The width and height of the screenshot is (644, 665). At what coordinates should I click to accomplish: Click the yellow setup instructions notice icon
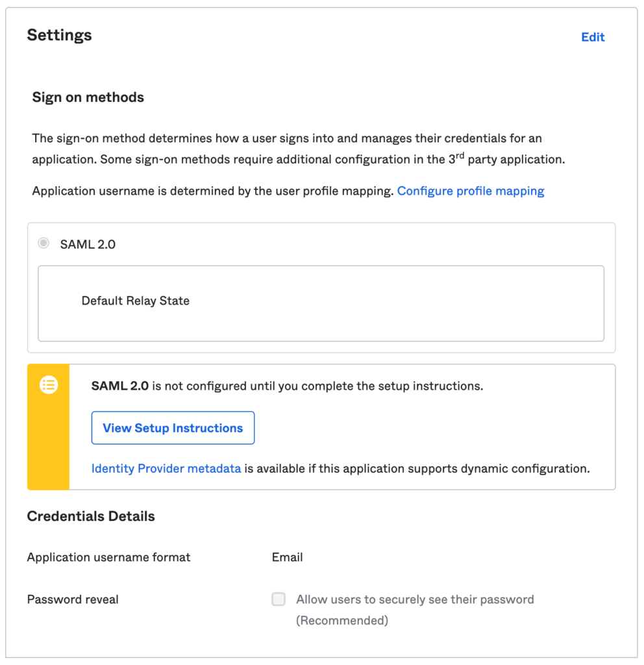tap(49, 384)
